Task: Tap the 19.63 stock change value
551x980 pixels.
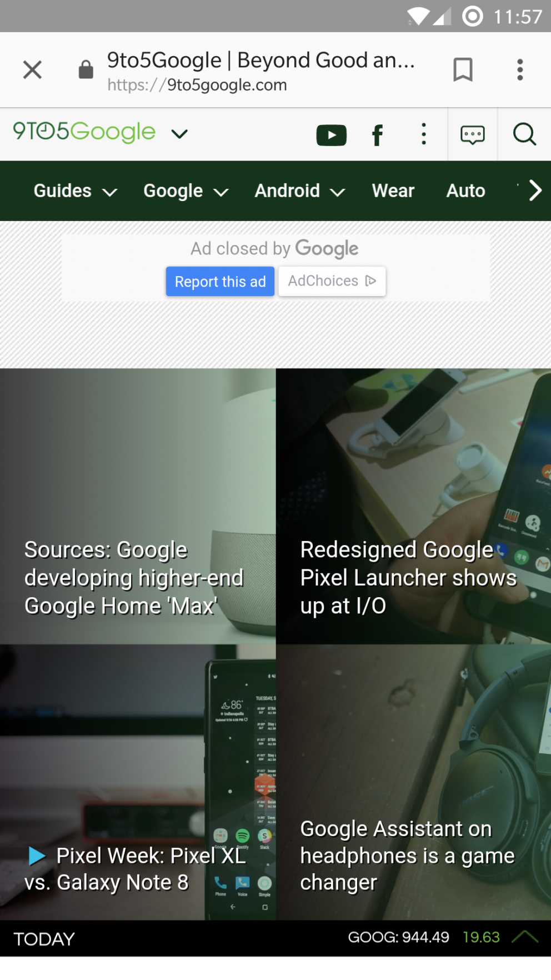Action: 481,938
